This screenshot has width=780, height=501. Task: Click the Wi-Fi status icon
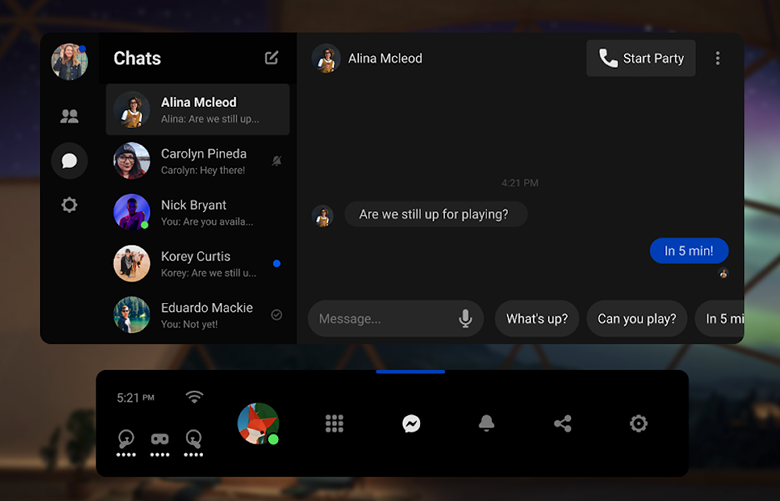coord(194,397)
